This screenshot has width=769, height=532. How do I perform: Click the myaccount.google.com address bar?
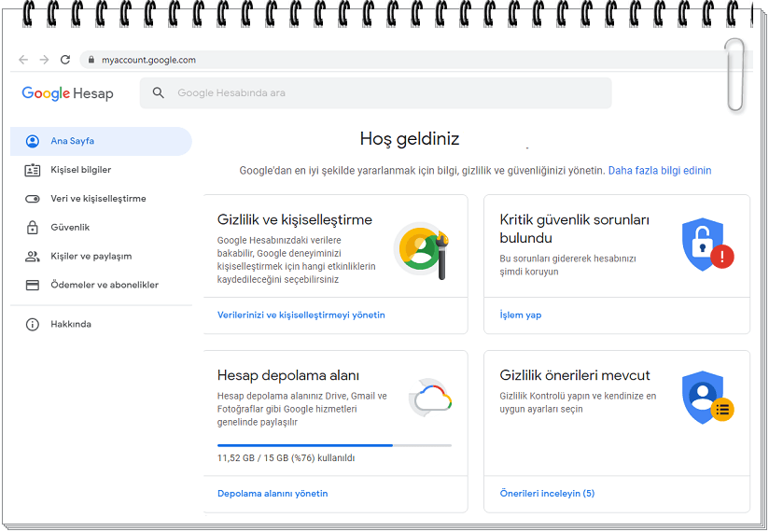click(x=416, y=60)
